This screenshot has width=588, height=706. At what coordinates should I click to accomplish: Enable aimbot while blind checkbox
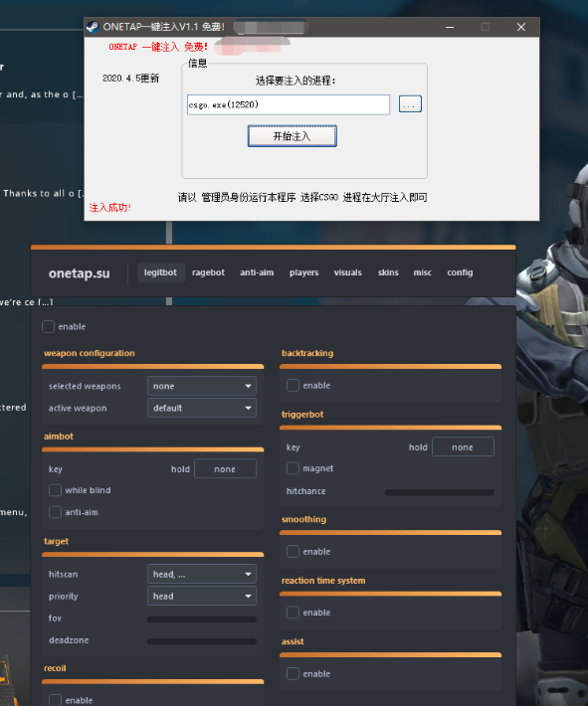(55, 490)
